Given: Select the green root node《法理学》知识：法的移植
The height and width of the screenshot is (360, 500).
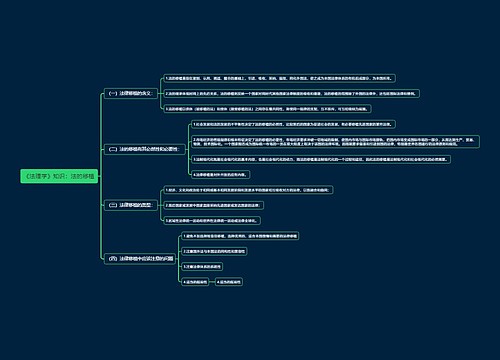Looking at the screenshot, I should point(59,176).
